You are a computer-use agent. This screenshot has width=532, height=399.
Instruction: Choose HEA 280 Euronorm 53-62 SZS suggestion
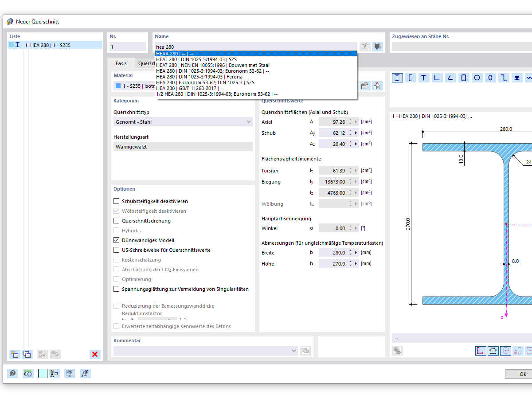point(256,82)
